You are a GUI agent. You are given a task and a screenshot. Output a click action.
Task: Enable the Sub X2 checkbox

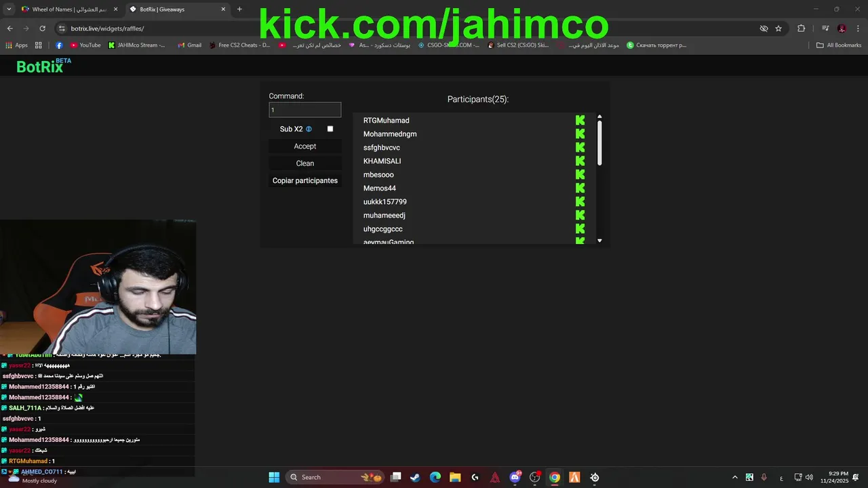click(x=330, y=129)
